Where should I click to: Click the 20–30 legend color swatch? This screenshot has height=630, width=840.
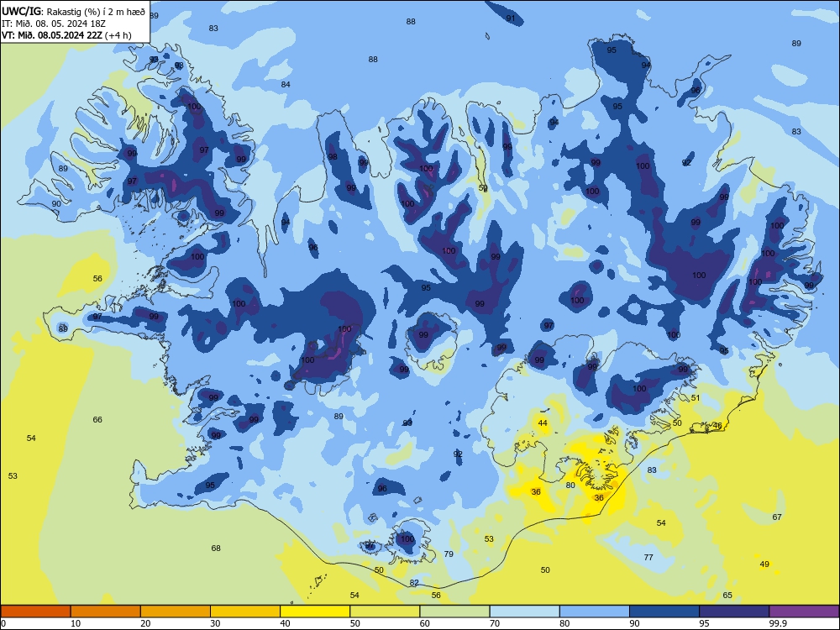pos(176,612)
